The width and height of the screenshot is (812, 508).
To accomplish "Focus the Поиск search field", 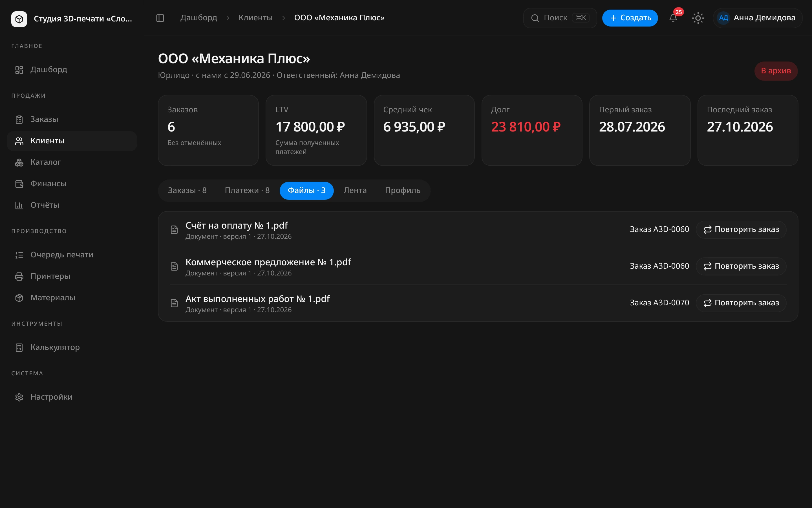I will click(x=560, y=18).
